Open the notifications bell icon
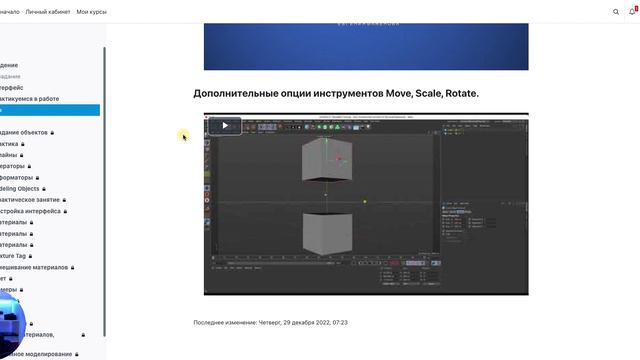The image size is (640, 360). [x=632, y=11]
